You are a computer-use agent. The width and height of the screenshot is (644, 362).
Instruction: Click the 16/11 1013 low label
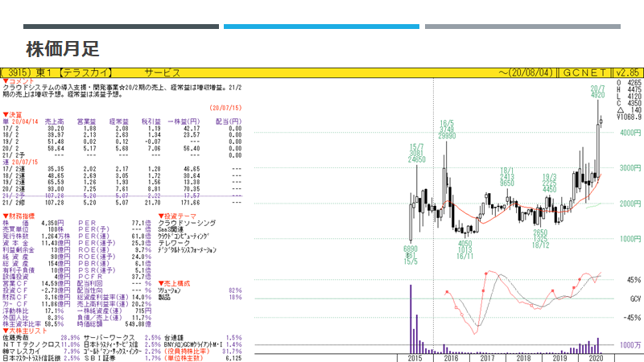tap(465, 249)
